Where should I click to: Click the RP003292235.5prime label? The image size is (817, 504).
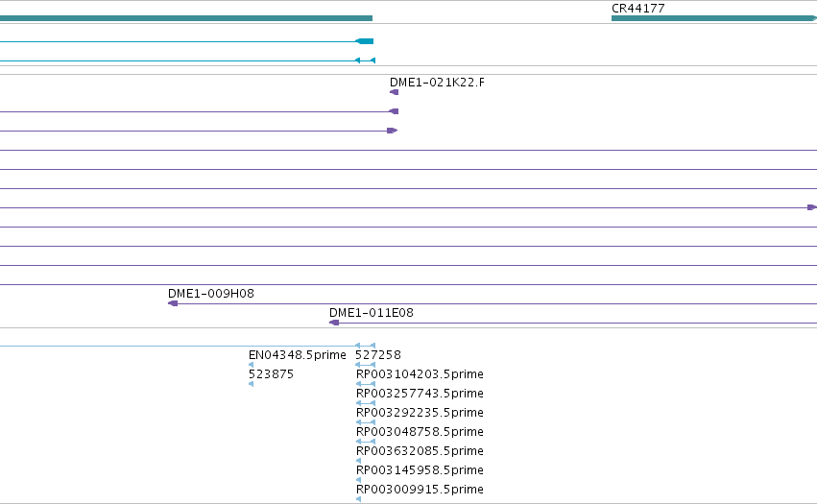coord(420,413)
